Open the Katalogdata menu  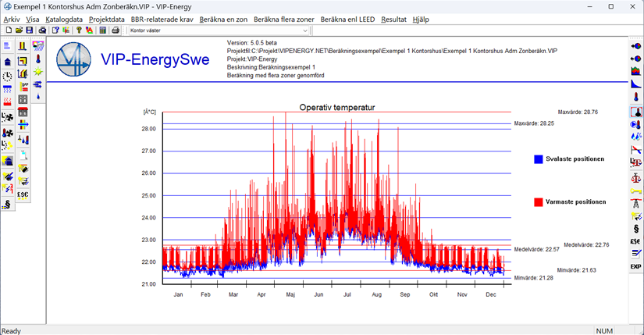[x=64, y=19]
